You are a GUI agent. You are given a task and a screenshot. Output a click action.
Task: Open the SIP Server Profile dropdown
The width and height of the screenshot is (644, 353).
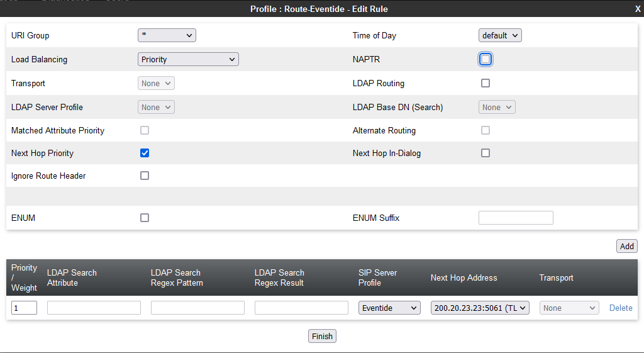coord(389,308)
